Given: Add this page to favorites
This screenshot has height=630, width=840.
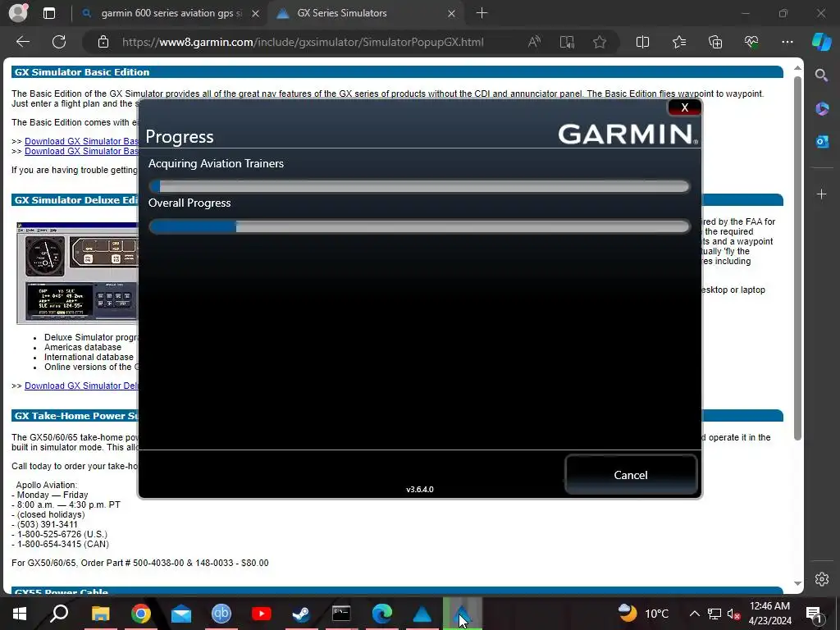Looking at the screenshot, I should point(600,42).
